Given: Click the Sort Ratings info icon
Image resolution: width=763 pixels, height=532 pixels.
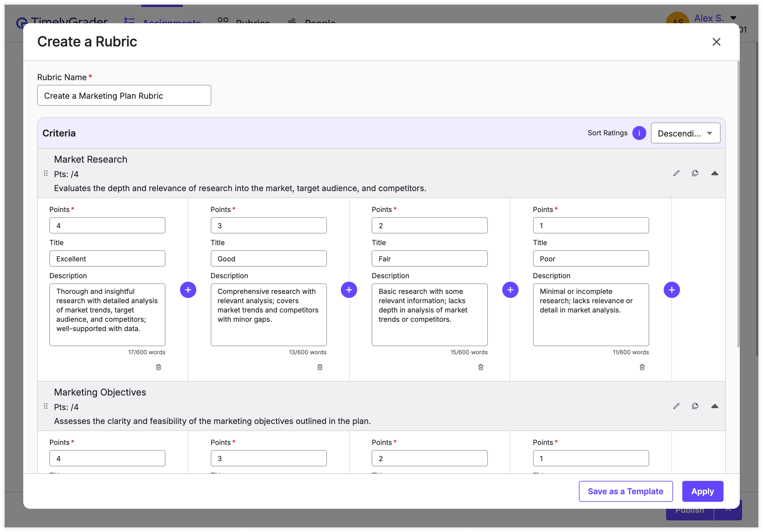Looking at the screenshot, I should click(x=639, y=133).
